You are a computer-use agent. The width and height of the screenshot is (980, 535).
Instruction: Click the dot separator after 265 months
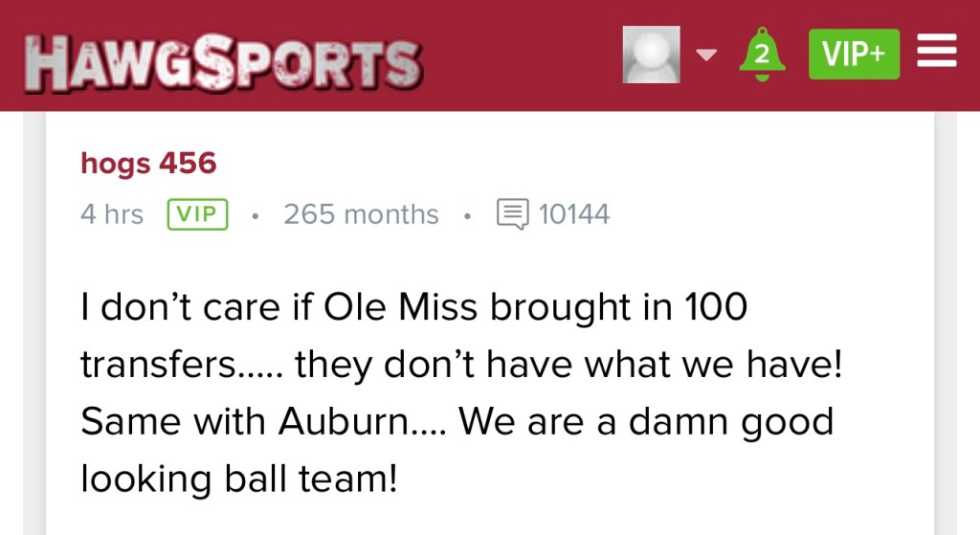coord(466,215)
